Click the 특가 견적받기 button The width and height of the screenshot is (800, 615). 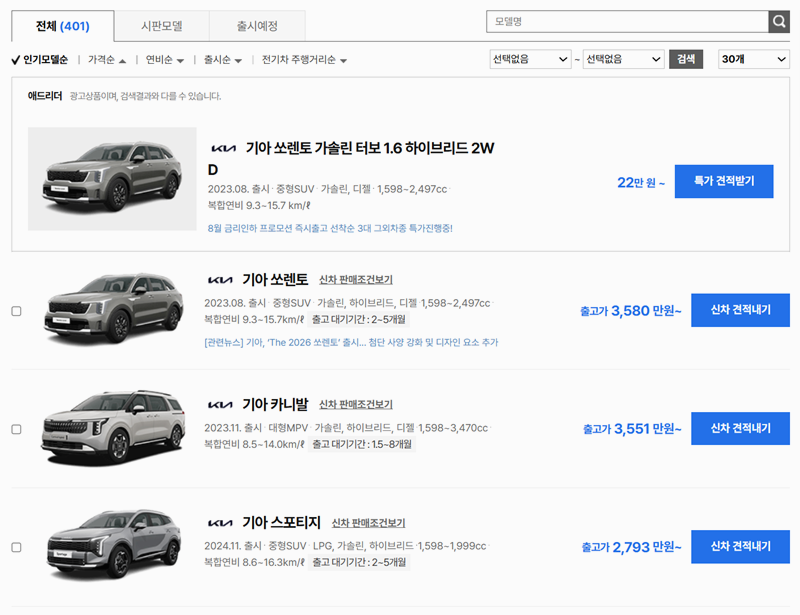(x=724, y=181)
